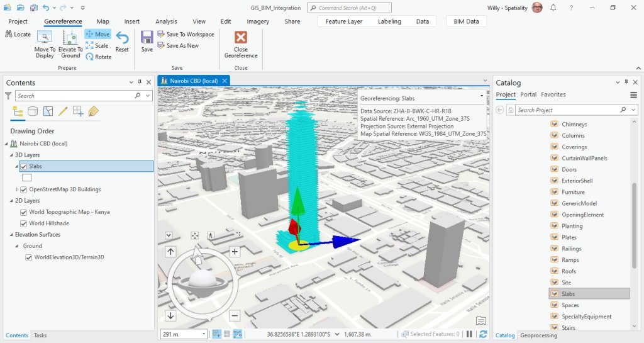Viewport: 644px width, 343px height.
Task: Open coordinate display units dropdown
Action: click(337, 334)
